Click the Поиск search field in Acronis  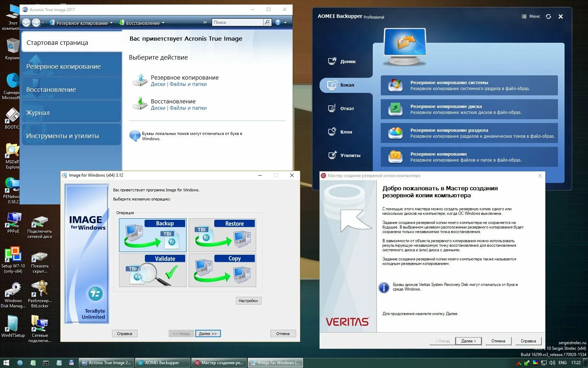pyautogui.click(x=238, y=22)
